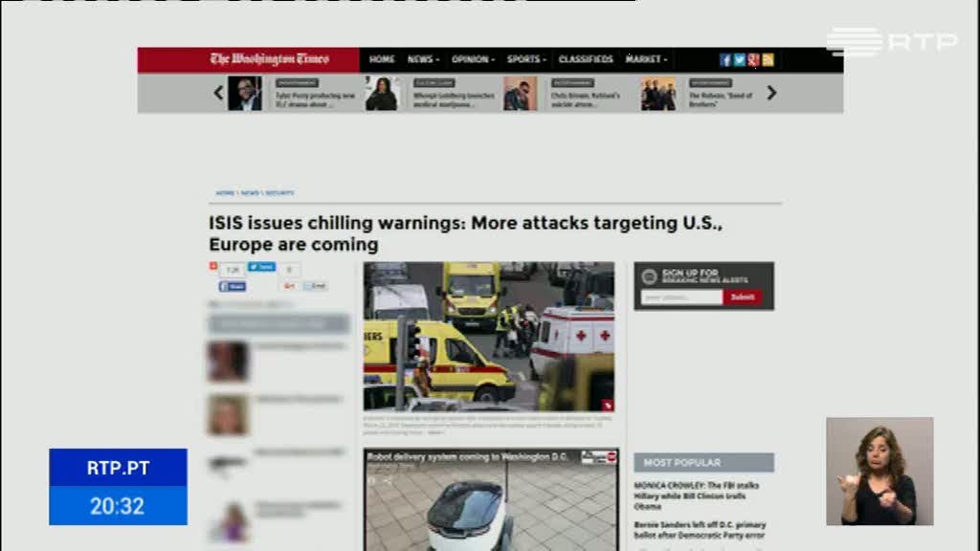The image size is (980, 551).
Task: Click the left carousel arrow
Action: coord(218,93)
